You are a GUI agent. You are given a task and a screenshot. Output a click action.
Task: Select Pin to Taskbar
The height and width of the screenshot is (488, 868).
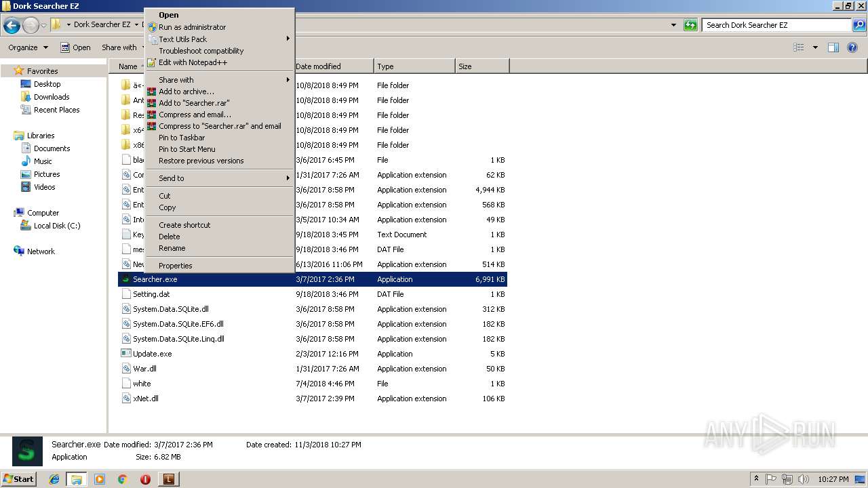(x=220, y=138)
